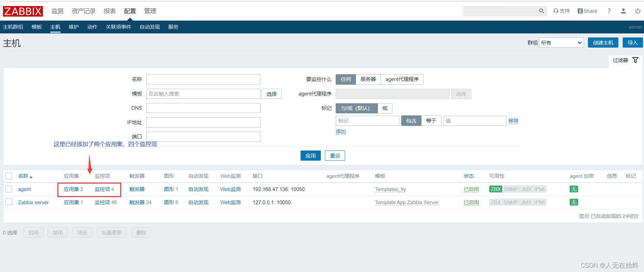Open the 报表 menu
644x272 pixels.
[x=110, y=11]
